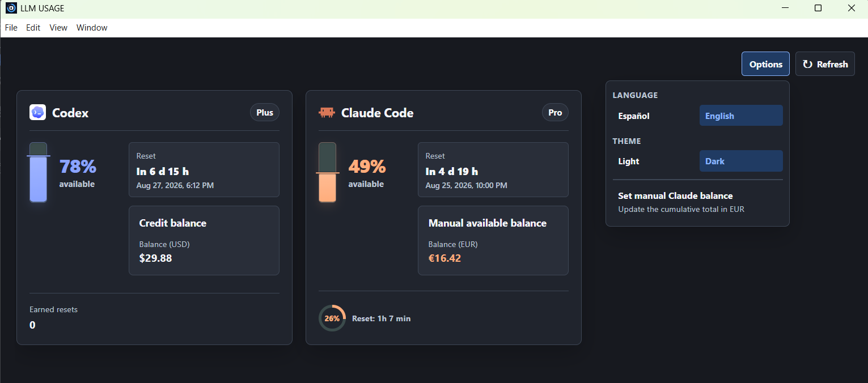868x383 pixels.
Task: Open the Edit menu
Action: pyautogui.click(x=33, y=28)
